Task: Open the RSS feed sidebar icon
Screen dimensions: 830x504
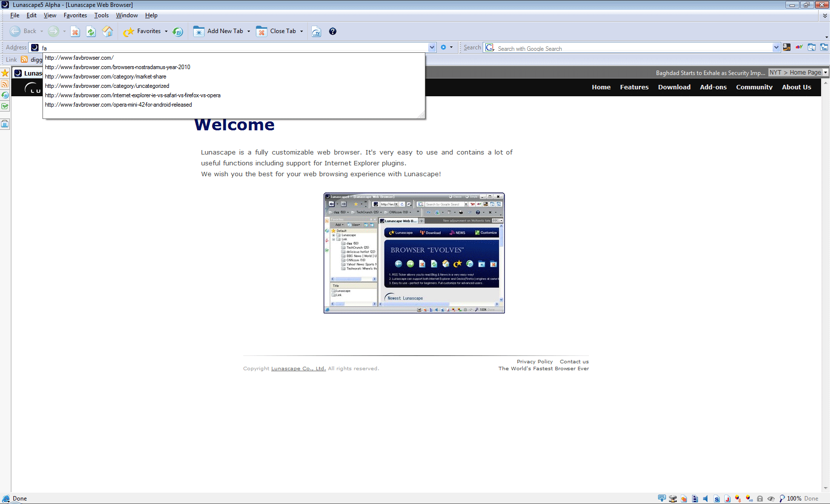Action: pos(5,84)
